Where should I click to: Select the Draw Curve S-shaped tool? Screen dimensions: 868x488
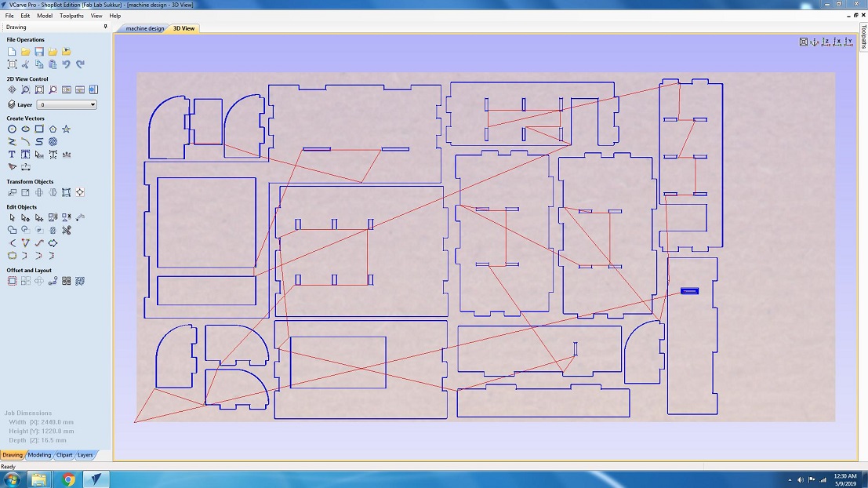click(38, 142)
